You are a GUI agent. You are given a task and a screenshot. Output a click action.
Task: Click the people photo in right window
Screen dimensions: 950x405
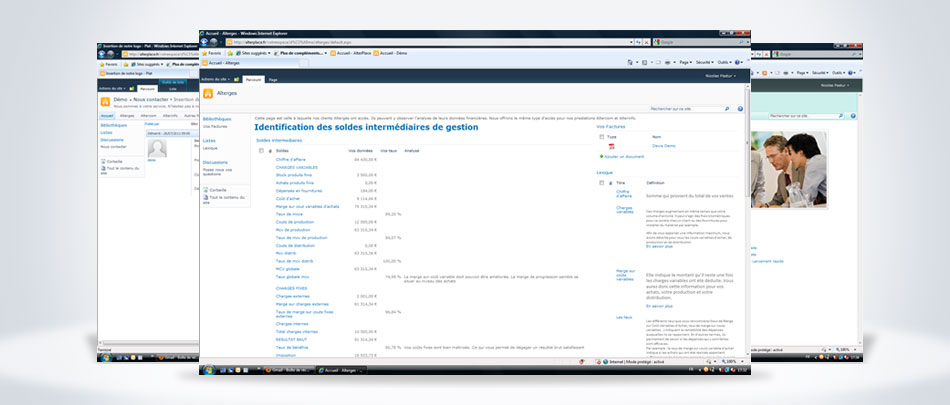click(789, 169)
